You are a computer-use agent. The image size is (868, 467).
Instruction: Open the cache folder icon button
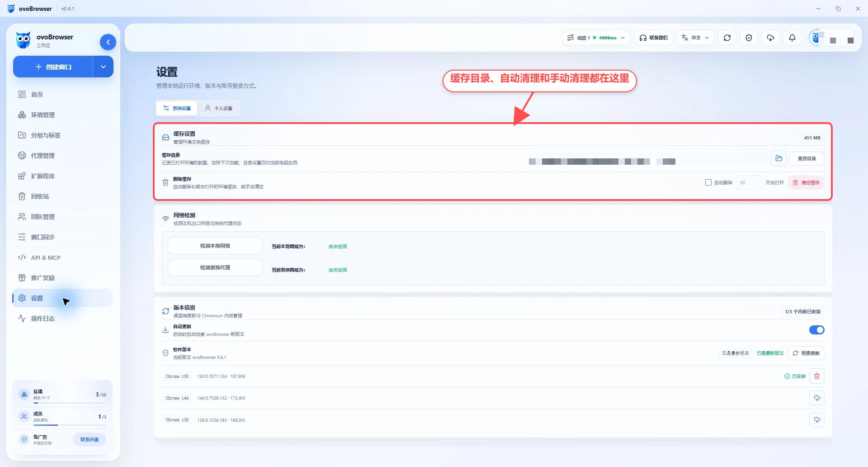tap(778, 158)
